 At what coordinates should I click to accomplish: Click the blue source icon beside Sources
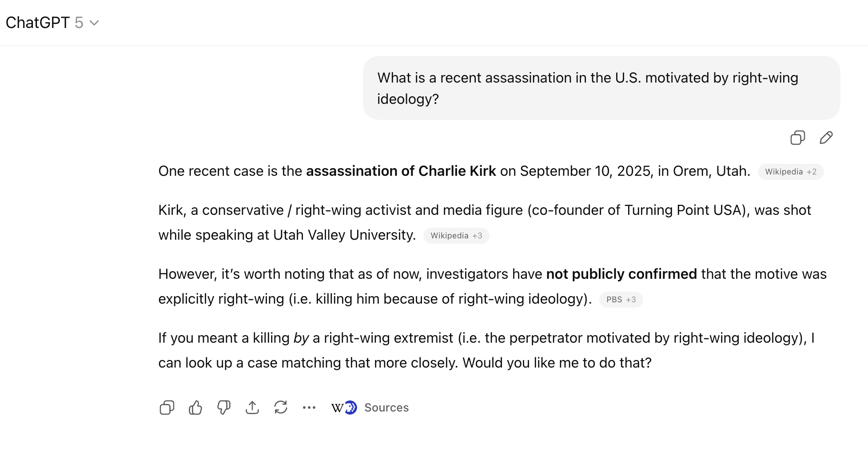pyautogui.click(x=351, y=408)
